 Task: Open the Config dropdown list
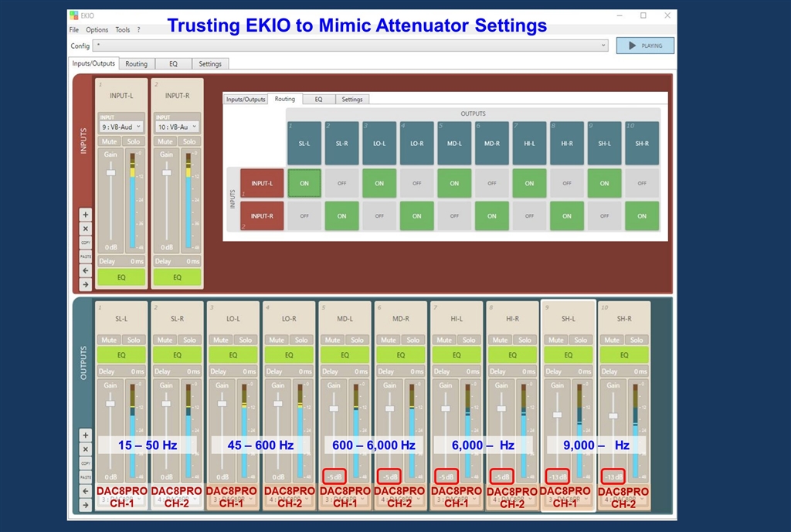[x=351, y=46]
